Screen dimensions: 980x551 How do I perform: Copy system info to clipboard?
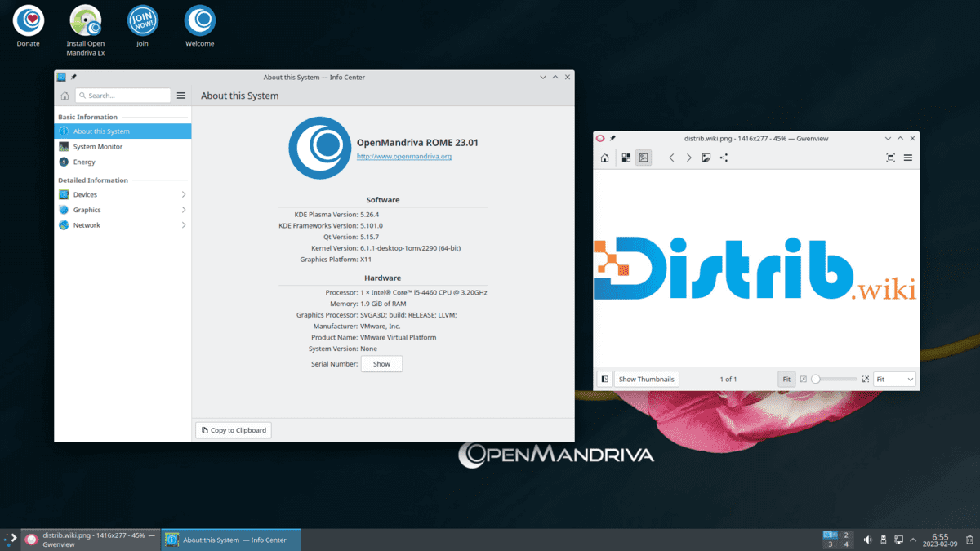[233, 430]
